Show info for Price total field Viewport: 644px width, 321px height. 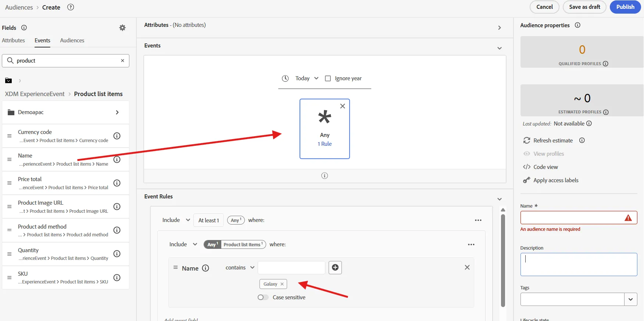pyautogui.click(x=117, y=183)
